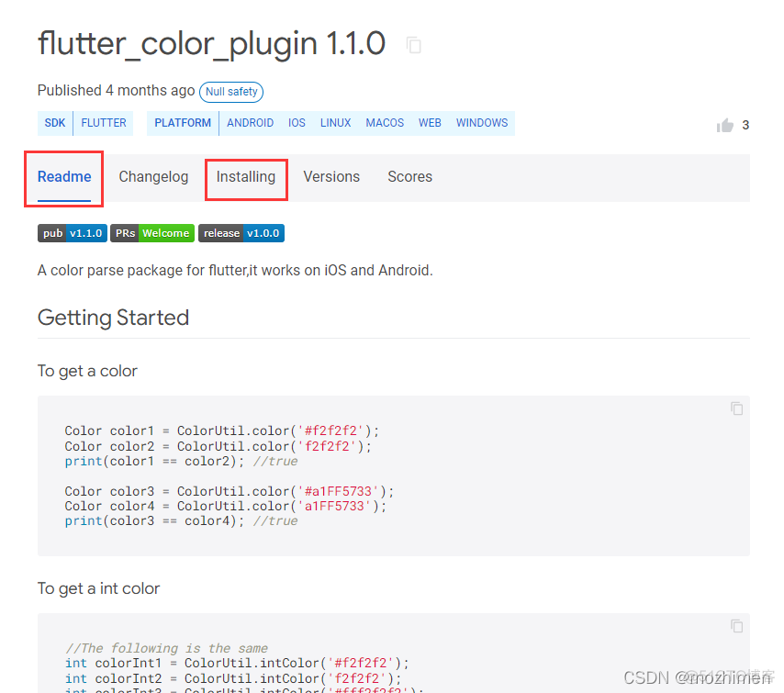The image size is (784, 693).
Task: Open the Versions tab
Action: tap(331, 176)
